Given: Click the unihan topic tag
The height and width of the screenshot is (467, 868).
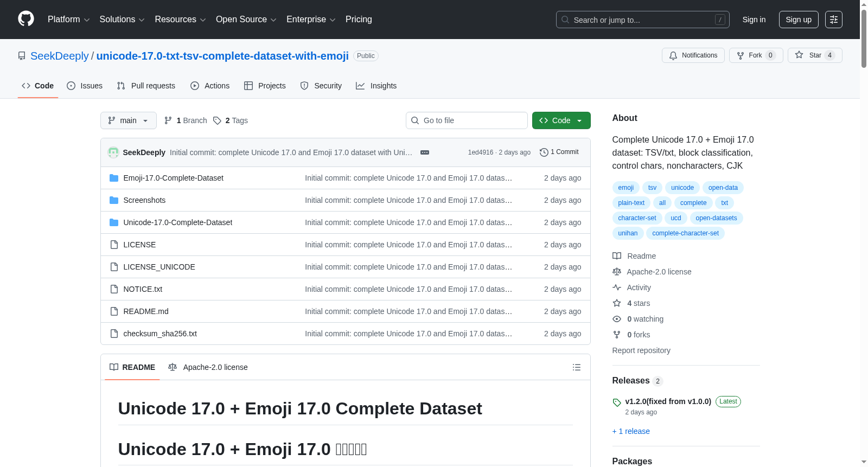Looking at the screenshot, I should tap(628, 233).
